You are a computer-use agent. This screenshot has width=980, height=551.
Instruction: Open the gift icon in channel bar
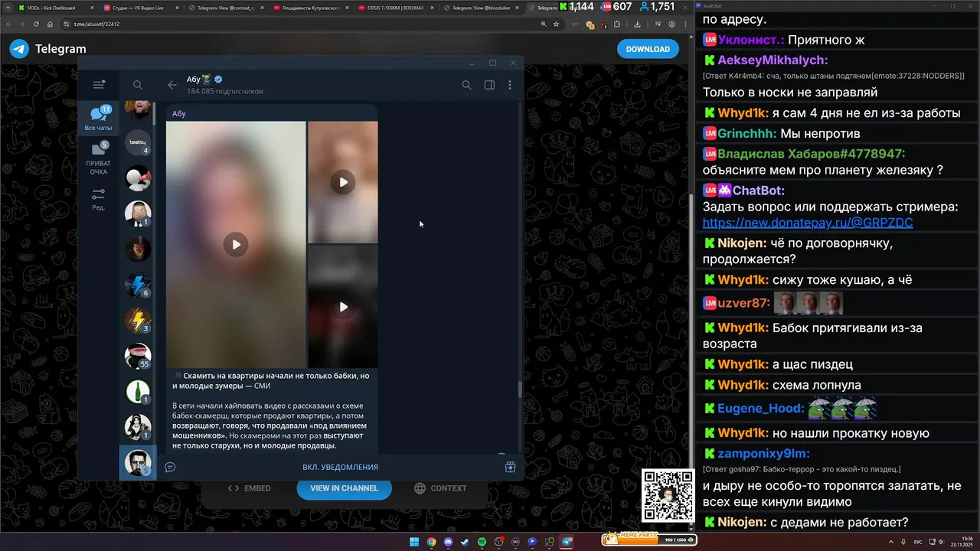click(x=510, y=467)
